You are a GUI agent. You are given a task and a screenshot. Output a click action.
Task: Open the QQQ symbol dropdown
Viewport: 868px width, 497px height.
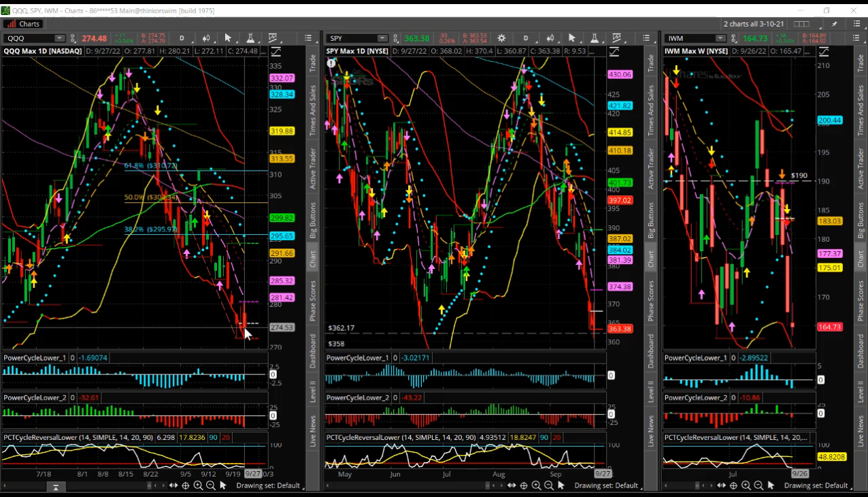(60, 38)
